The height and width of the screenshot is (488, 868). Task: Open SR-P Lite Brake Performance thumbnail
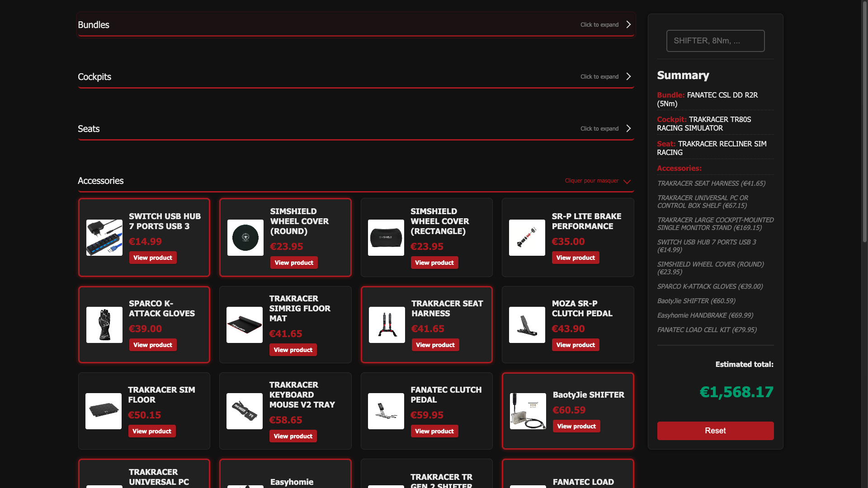click(527, 238)
